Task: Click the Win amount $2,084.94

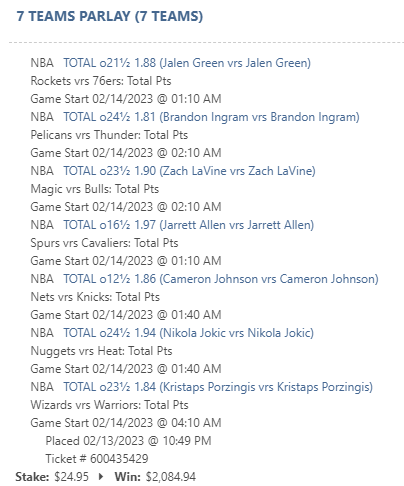Action: click(x=171, y=477)
